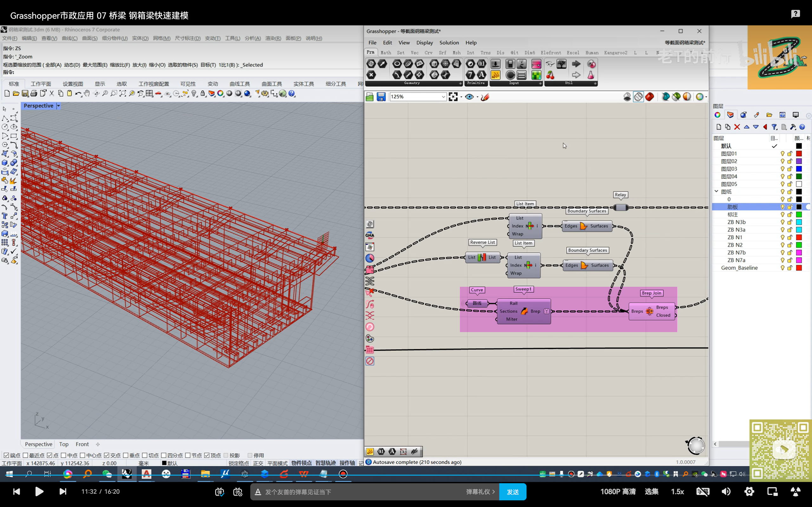
Task: Click the Rhino print icon in toolbar
Action: pyautogui.click(x=34, y=93)
